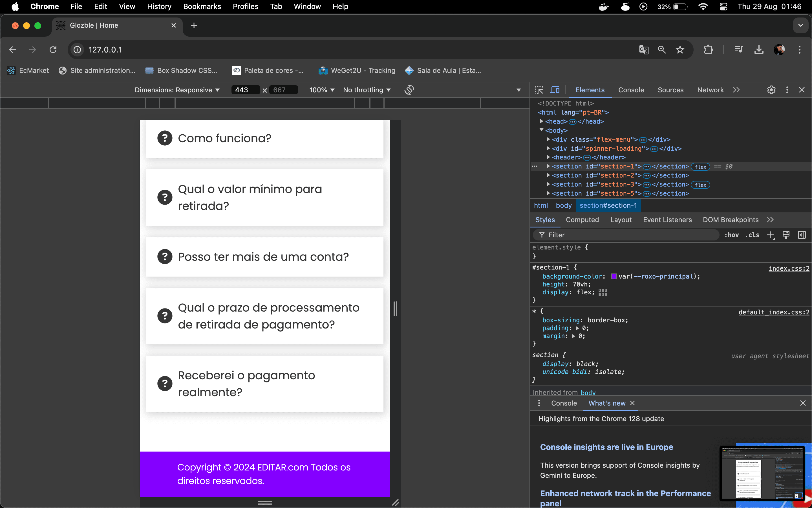
Task: Open DevTools customize three-dot menu
Action: click(x=787, y=90)
